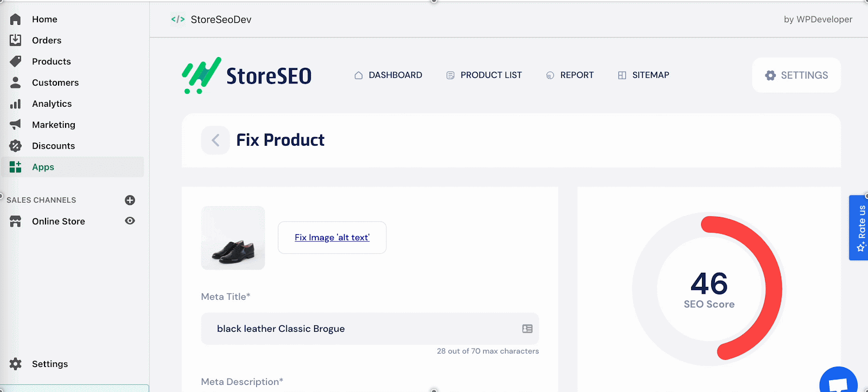Screen dimensions: 868x392
Task: Click '28 out of 70 max characters' text
Action: (488, 351)
